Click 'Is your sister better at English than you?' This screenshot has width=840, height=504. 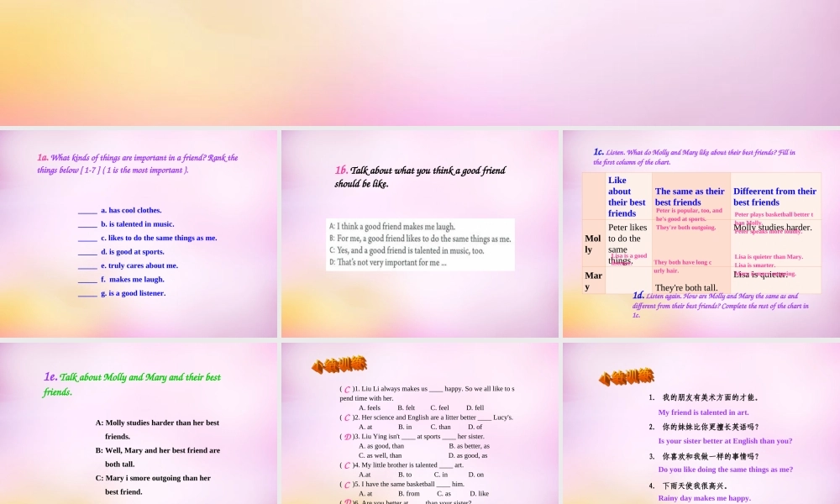726,441
